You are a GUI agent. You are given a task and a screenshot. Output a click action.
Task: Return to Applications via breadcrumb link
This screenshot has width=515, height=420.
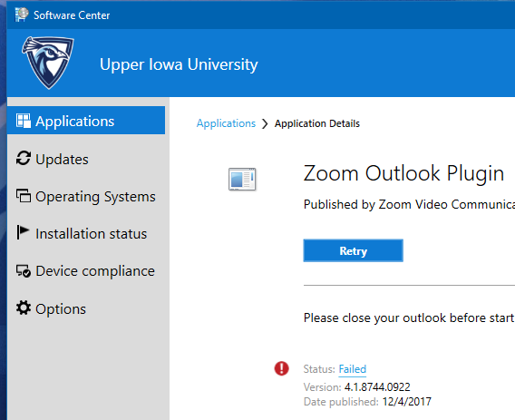[x=226, y=123]
